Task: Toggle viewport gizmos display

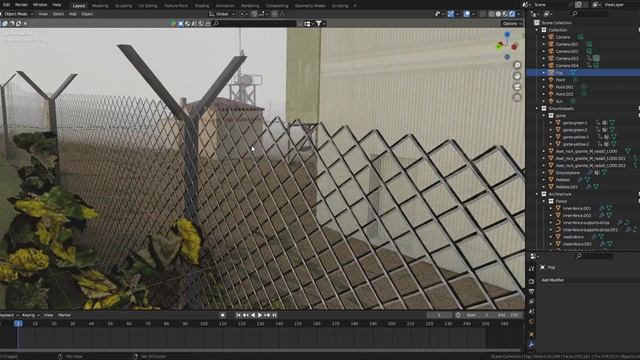Action: click(451, 14)
